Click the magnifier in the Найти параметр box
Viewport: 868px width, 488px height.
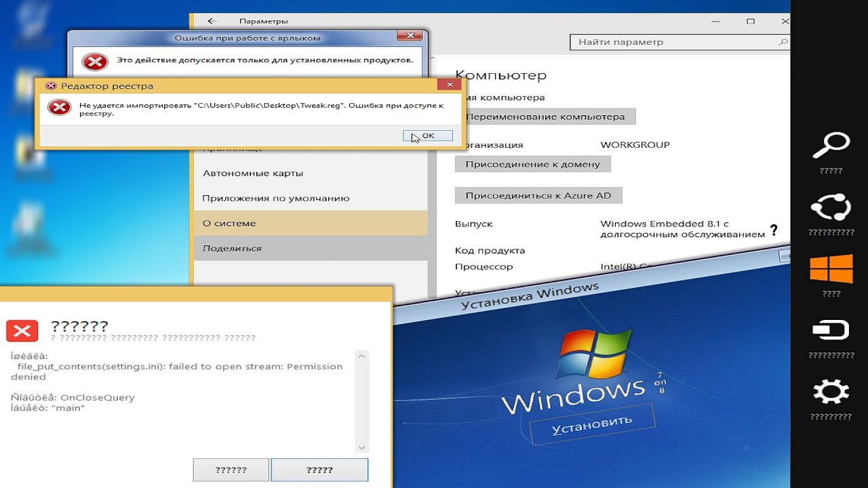click(x=784, y=42)
